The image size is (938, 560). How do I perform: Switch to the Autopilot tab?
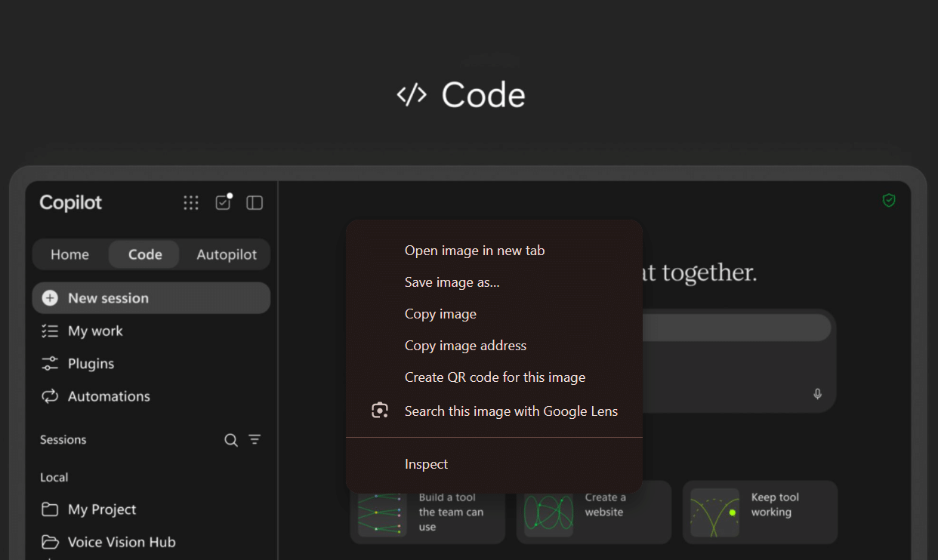[x=227, y=254]
